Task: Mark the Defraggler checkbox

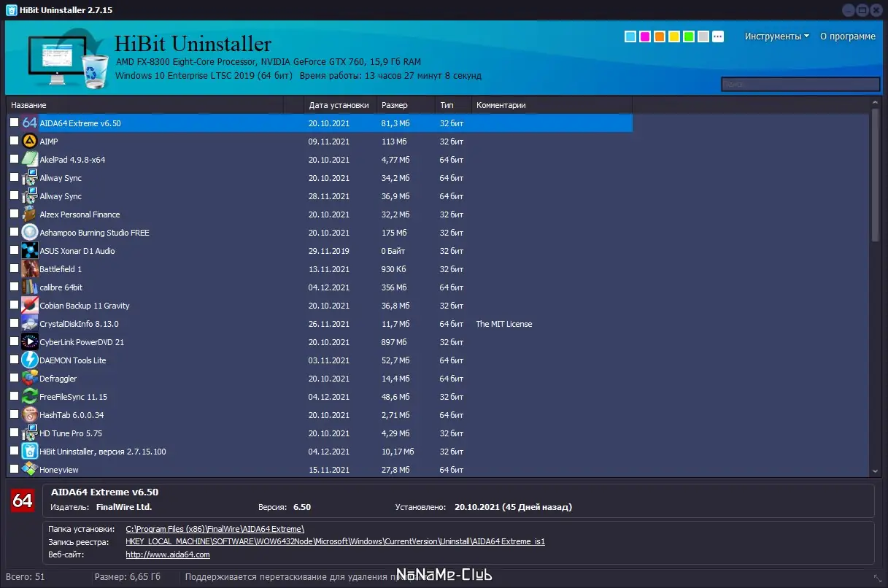Action: (x=14, y=378)
